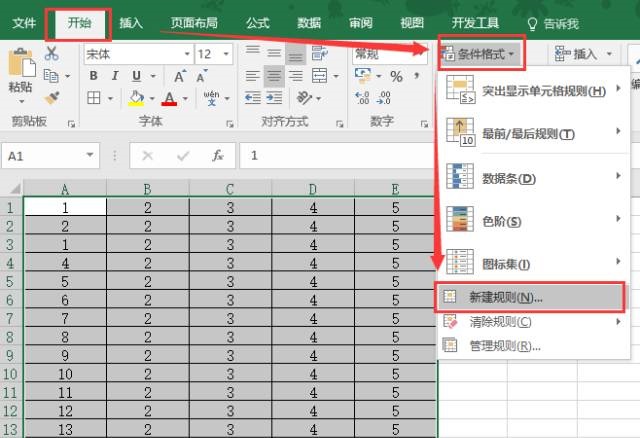Open 最前/最后规则 submenu
The image size is (640, 438).
(533, 133)
